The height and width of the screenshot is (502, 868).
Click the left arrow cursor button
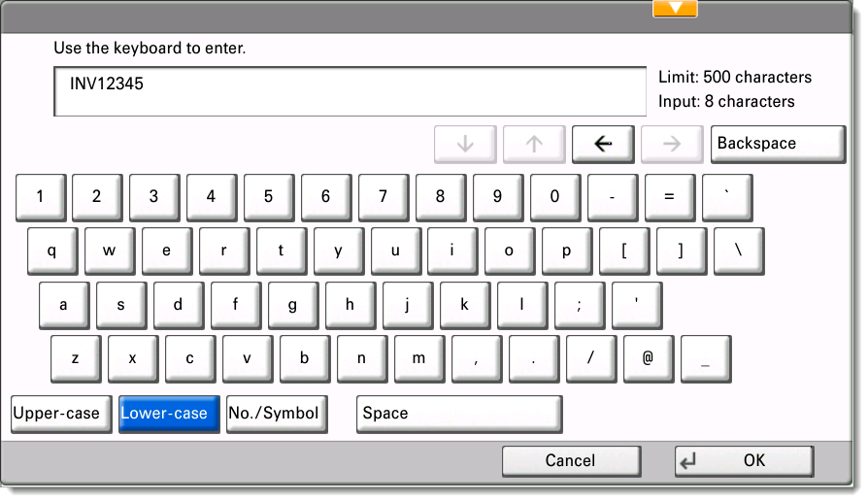point(602,144)
